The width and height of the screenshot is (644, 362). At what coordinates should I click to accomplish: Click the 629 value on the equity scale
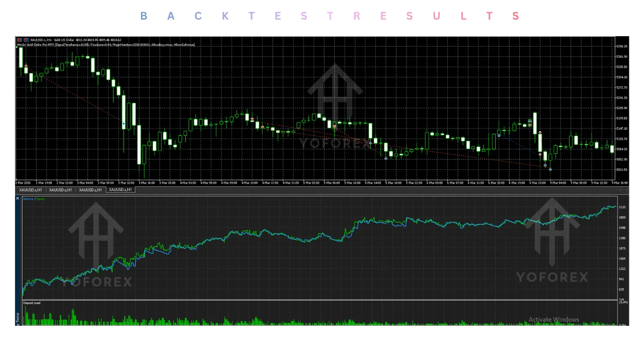tap(622, 290)
